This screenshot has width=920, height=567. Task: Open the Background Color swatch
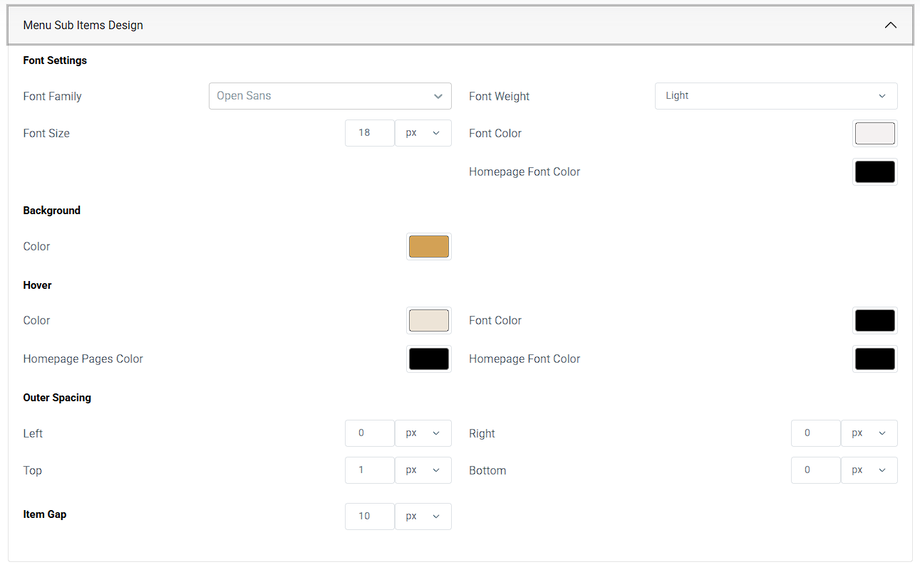[x=428, y=246]
